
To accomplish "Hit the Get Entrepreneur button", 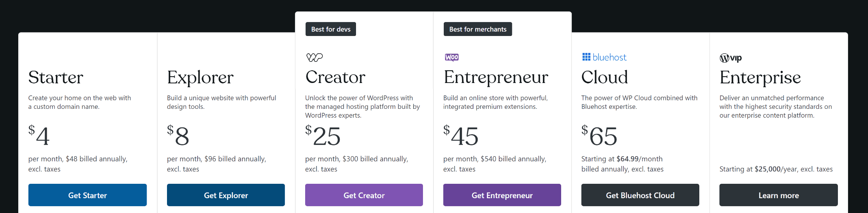I will tap(502, 195).
